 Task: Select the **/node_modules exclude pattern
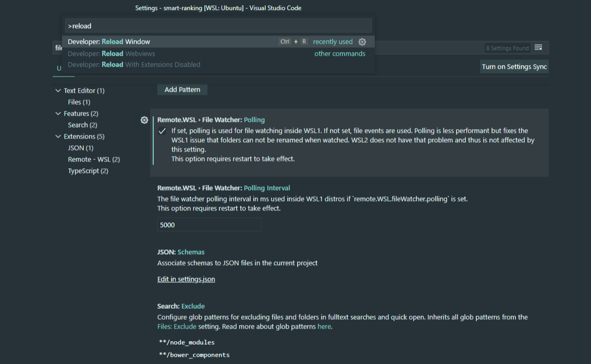(187, 343)
